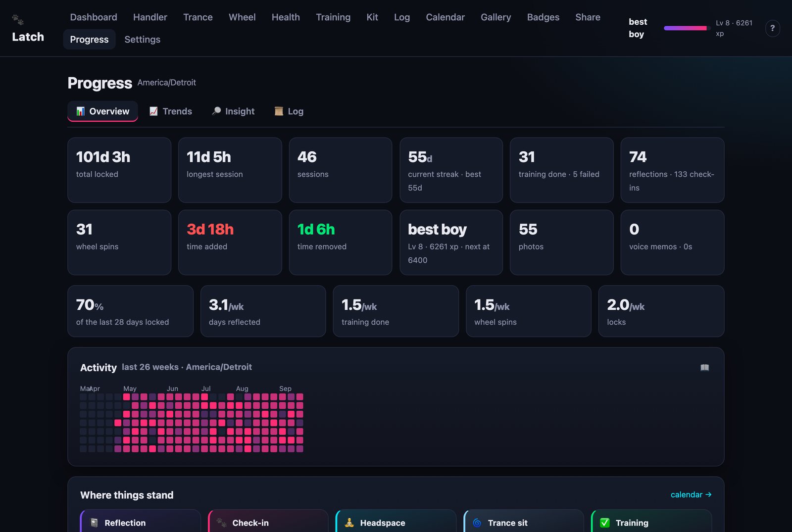The image size is (792, 532).
Task: Open the Handler nav item
Action: pyautogui.click(x=150, y=17)
